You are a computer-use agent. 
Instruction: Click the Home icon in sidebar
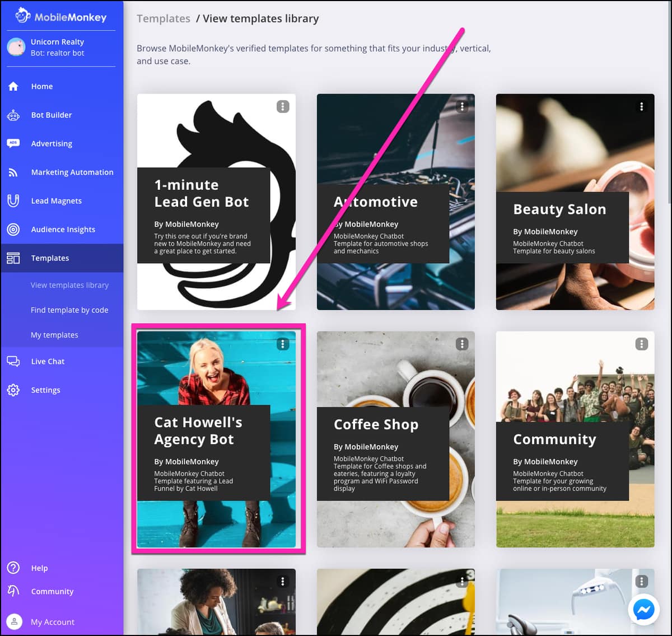(x=13, y=86)
